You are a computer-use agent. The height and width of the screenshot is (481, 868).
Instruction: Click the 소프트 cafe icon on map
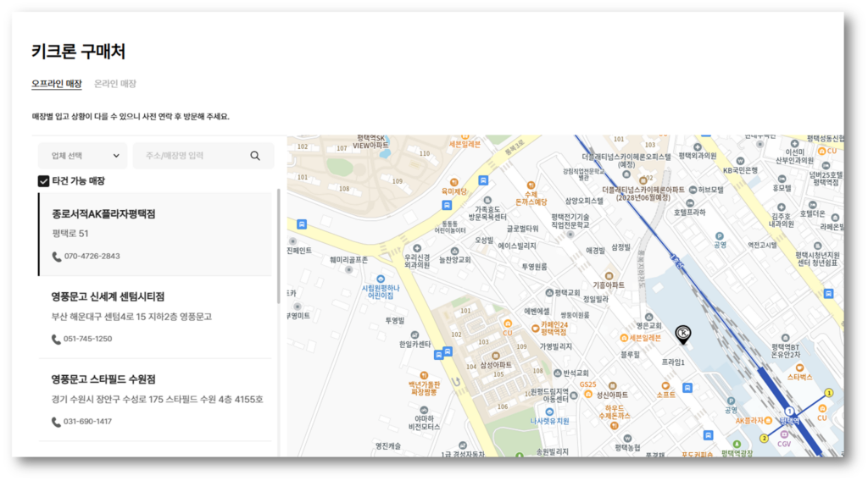(x=666, y=384)
